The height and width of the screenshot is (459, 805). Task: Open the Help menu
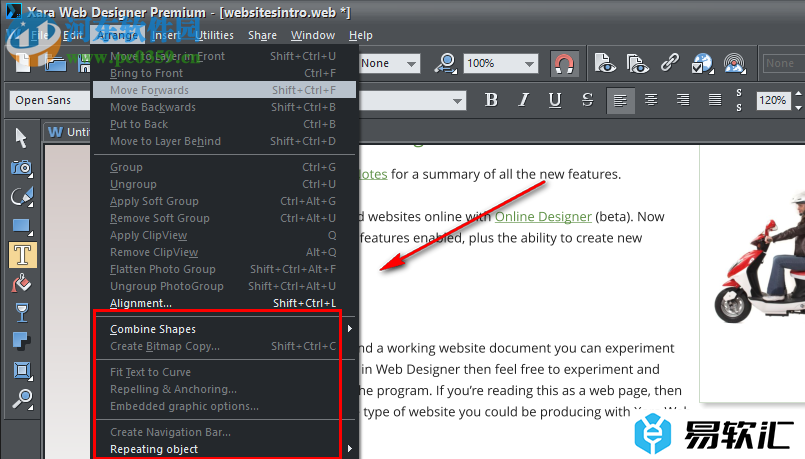(x=361, y=35)
